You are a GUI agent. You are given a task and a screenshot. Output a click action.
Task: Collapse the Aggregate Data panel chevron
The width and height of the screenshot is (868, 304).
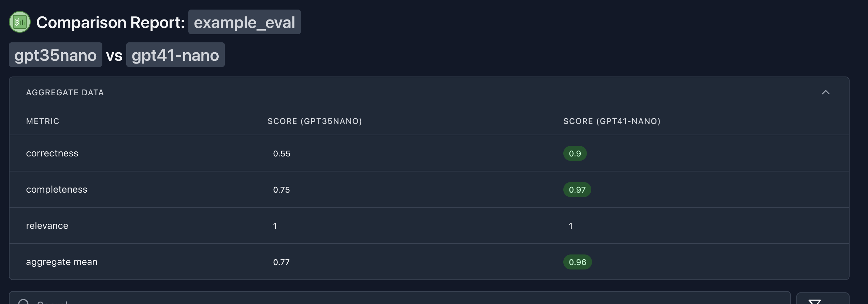click(x=825, y=93)
